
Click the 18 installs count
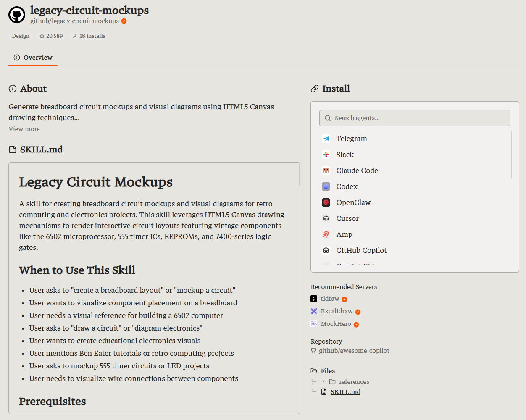pyautogui.click(x=92, y=36)
